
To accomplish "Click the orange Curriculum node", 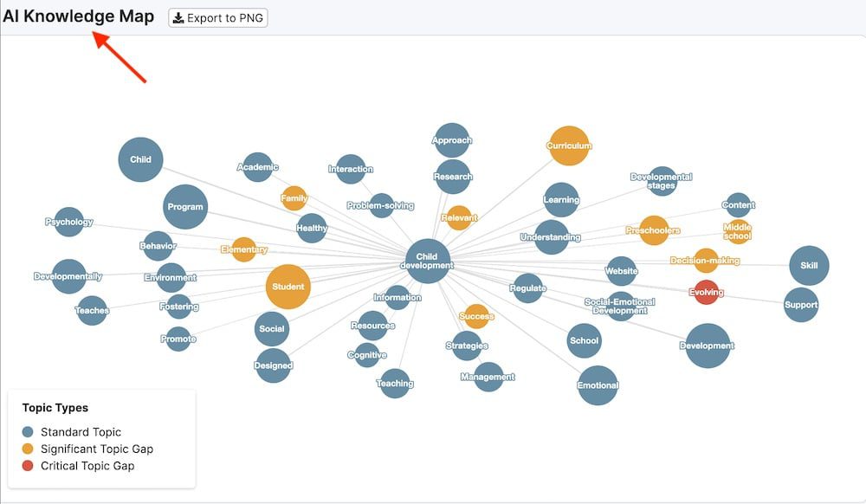I will [569, 145].
